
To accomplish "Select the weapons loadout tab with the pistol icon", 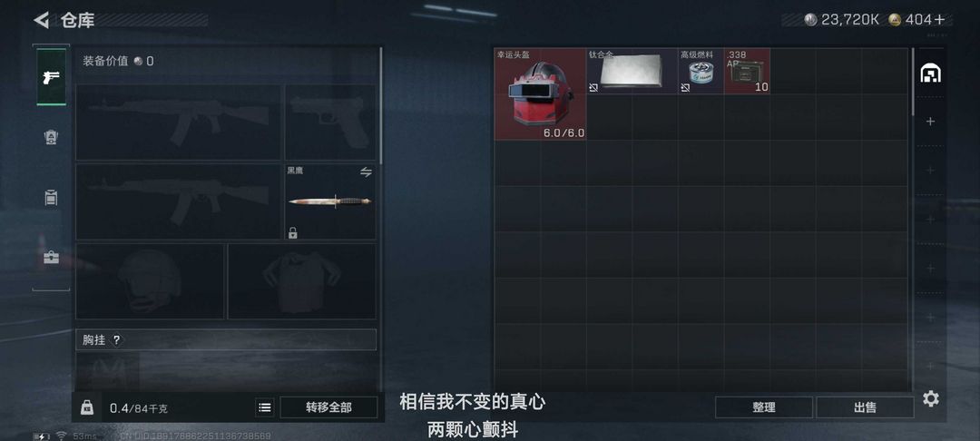I will click(x=51, y=77).
